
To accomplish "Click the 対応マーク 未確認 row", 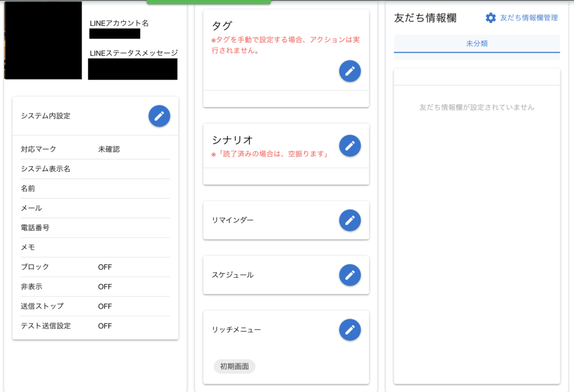I will point(95,150).
